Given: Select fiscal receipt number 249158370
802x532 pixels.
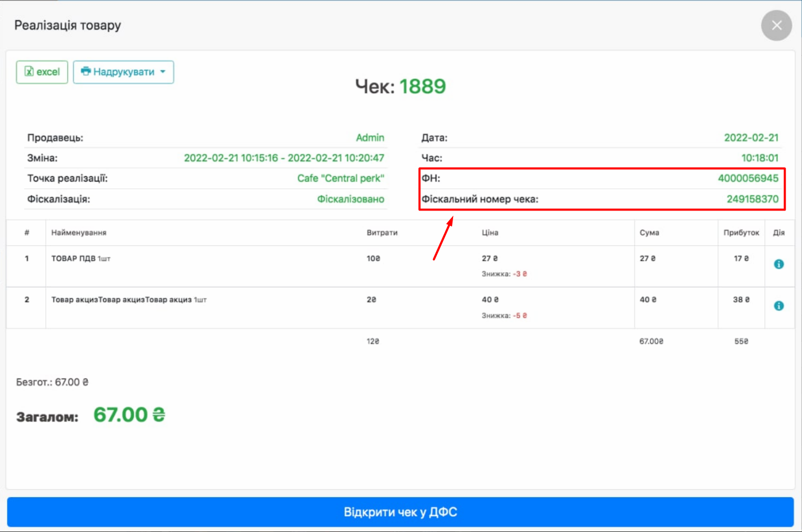Looking at the screenshot, I should [752, 199].
